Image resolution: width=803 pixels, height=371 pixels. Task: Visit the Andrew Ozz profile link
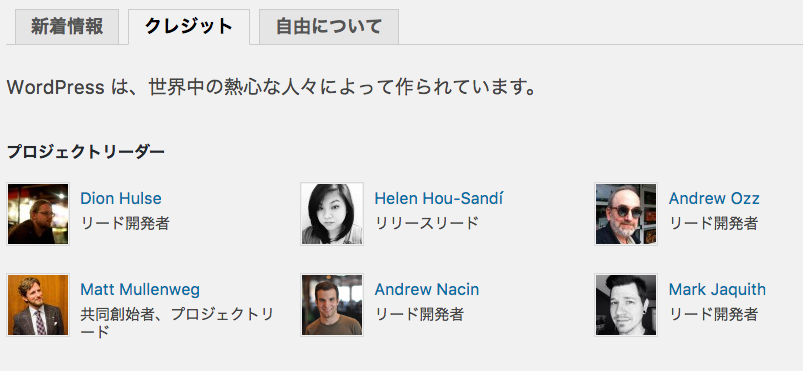point(714,198)
